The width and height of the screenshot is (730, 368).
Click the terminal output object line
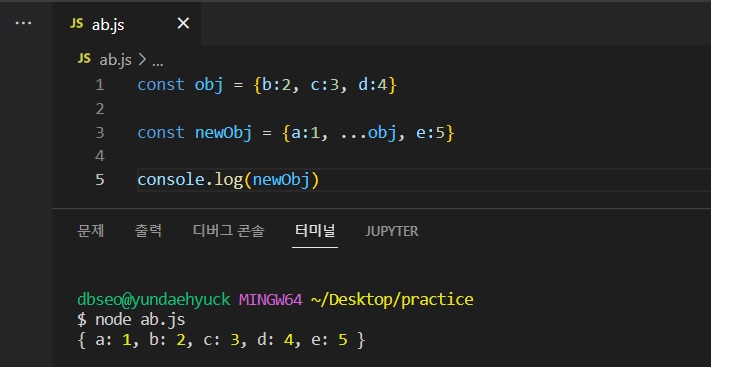click(x=221, y=340)
